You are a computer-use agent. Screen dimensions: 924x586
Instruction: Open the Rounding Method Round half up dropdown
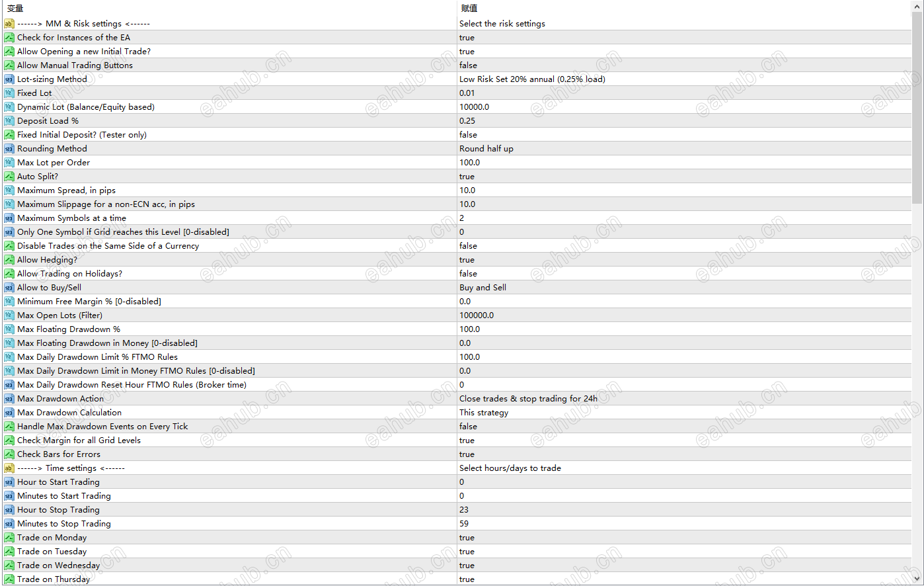tap(684, 148)
